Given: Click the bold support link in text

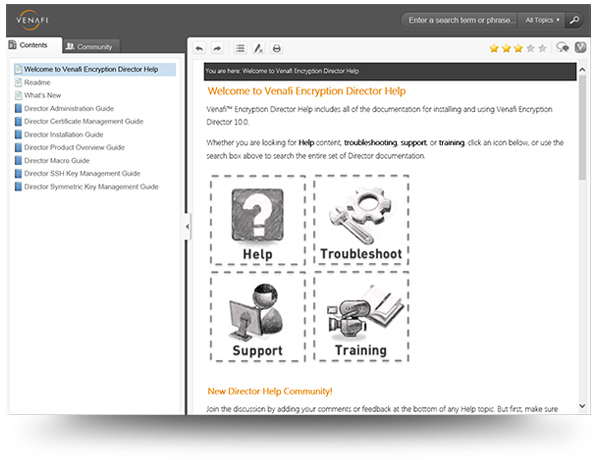Looking at the screenshot, I should coord(413,143).
